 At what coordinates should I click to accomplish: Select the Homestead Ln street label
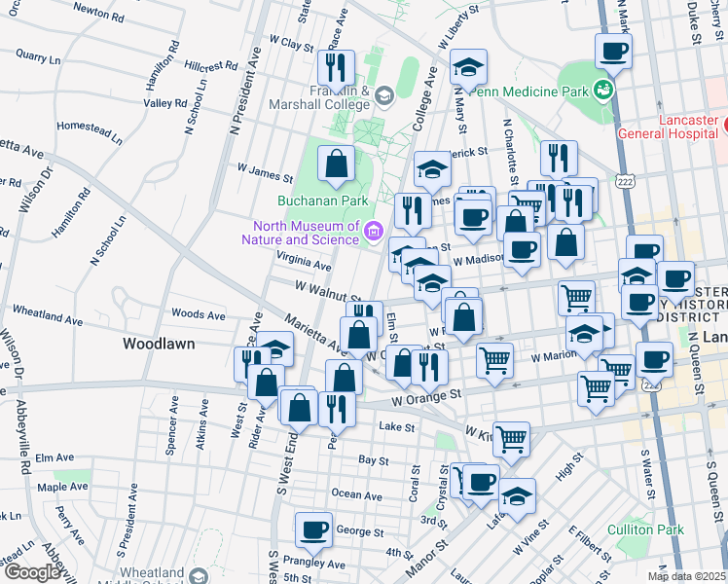pyautogui.click(x=90, y=132)
